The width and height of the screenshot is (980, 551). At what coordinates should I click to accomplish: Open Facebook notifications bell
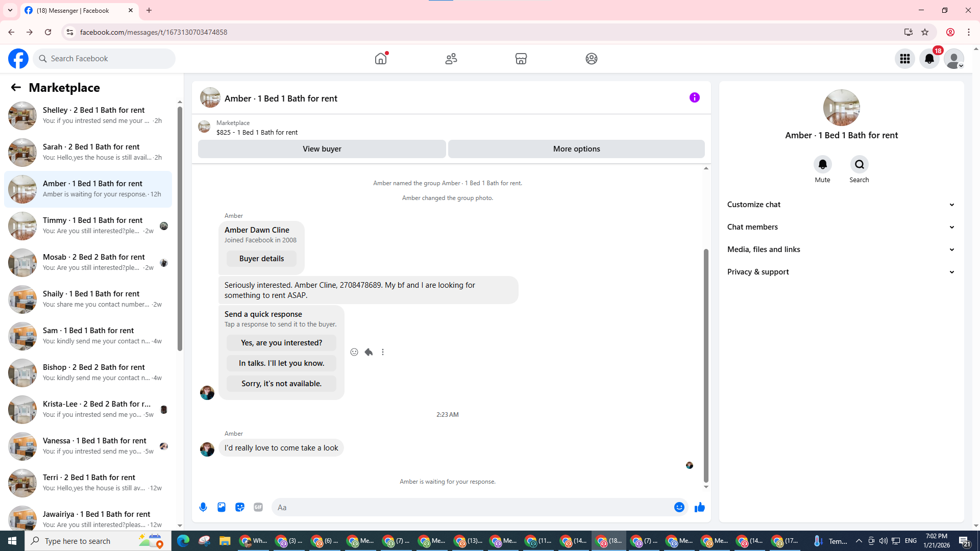pos(929,59)
